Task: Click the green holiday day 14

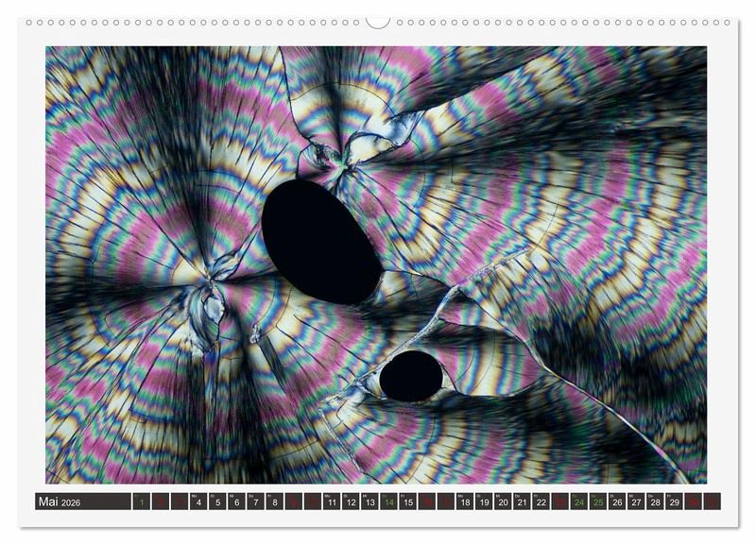Action: click(x=388, y=502)
